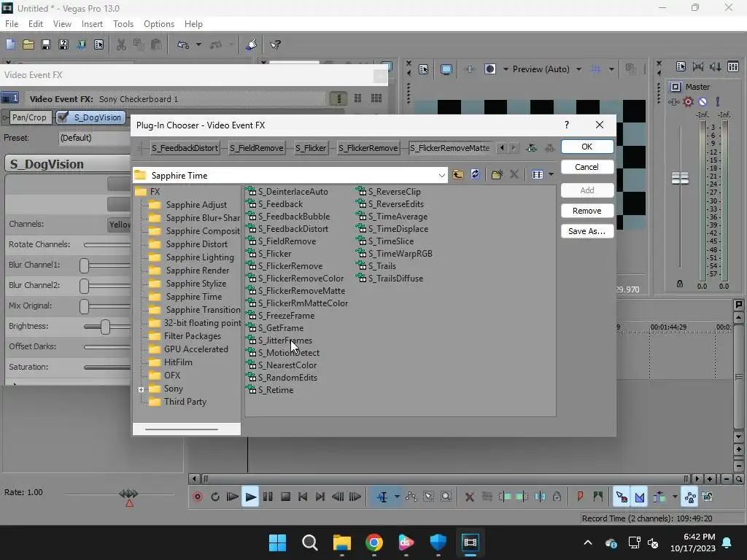The height and width of the screenshot is (560, 747).
Task: Open the Tools menu
Action: coord(123,24)
